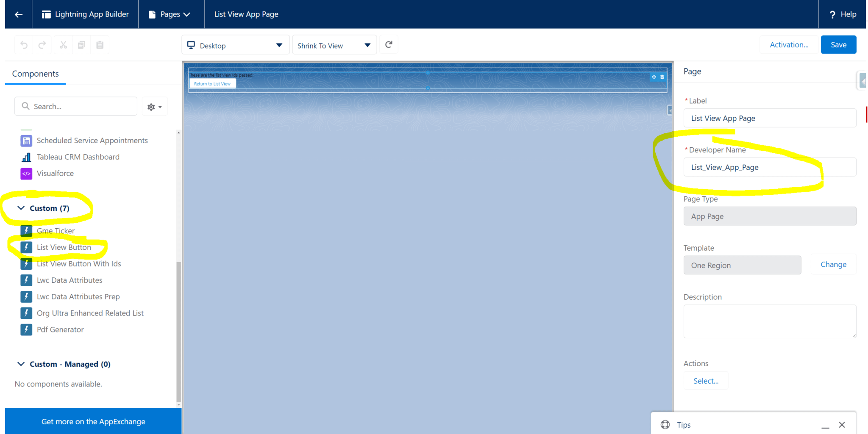The width and height of the screenshot is (868, 434).
Task: Click the Refresh page icon
Action: tap(389, 44)
